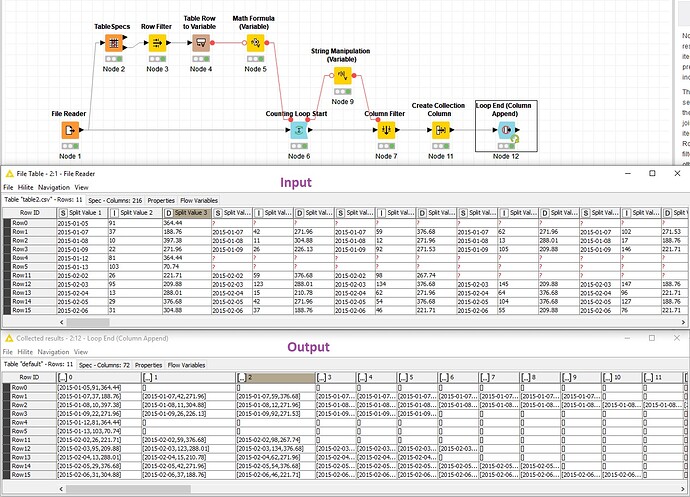
Task: Select the Counting Loop Start node
Action: click(299, 130)
